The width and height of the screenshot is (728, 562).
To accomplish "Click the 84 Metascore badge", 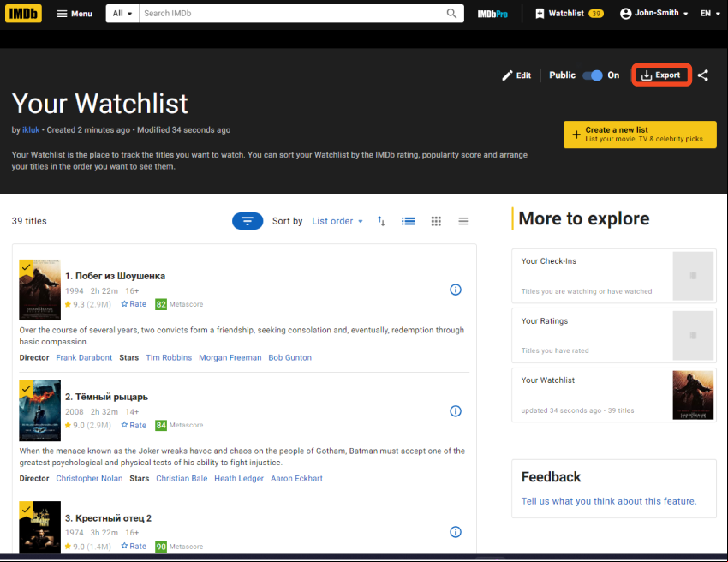I will click(x=161, y=426).
